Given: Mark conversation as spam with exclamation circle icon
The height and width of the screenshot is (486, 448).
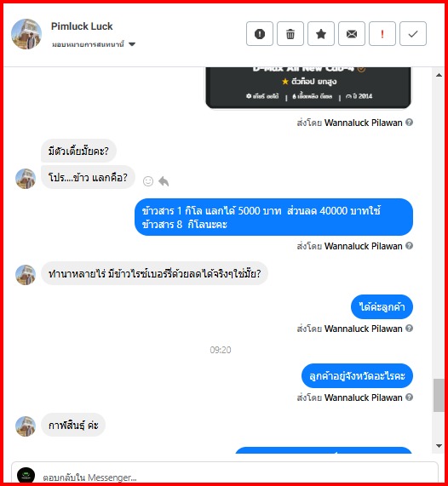Looking at the screenshot, I should 260,34.
